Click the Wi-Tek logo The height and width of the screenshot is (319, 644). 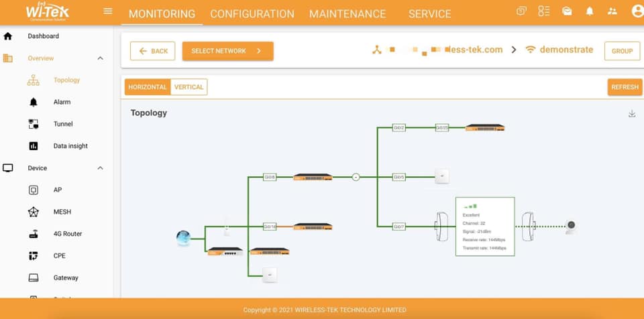pos(47,11)
